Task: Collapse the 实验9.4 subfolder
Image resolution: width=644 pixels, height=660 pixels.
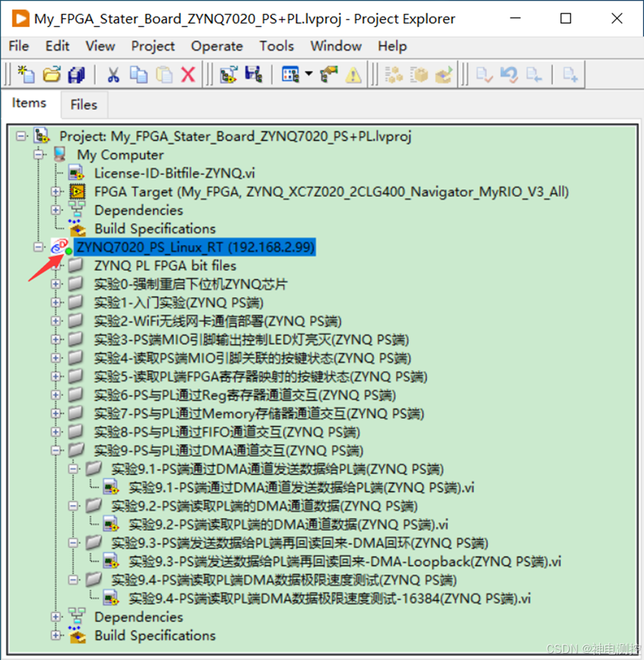Action: pos(73,580)
